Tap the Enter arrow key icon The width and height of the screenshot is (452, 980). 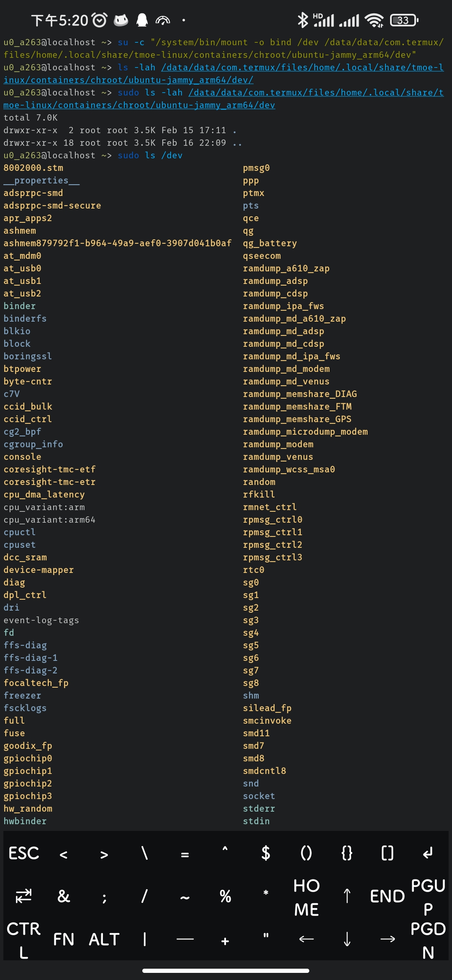click(x=428, y=853)
